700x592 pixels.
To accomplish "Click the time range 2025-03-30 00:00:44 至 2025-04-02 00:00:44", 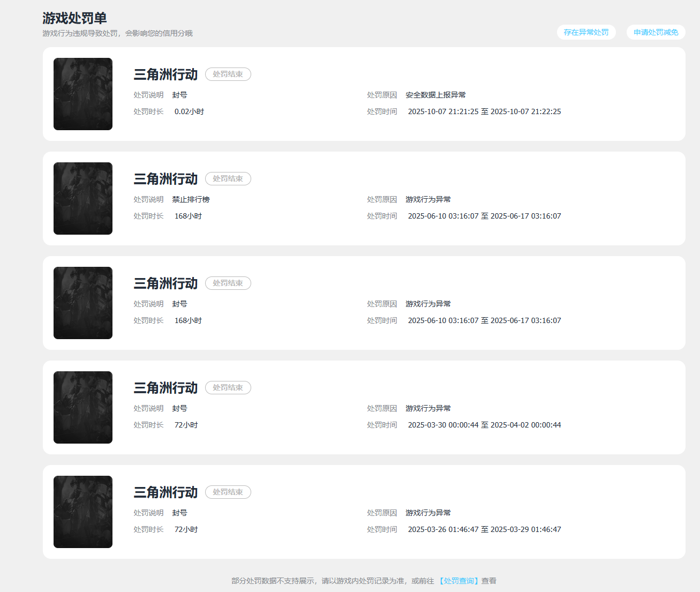I will (x=485, y=425).
